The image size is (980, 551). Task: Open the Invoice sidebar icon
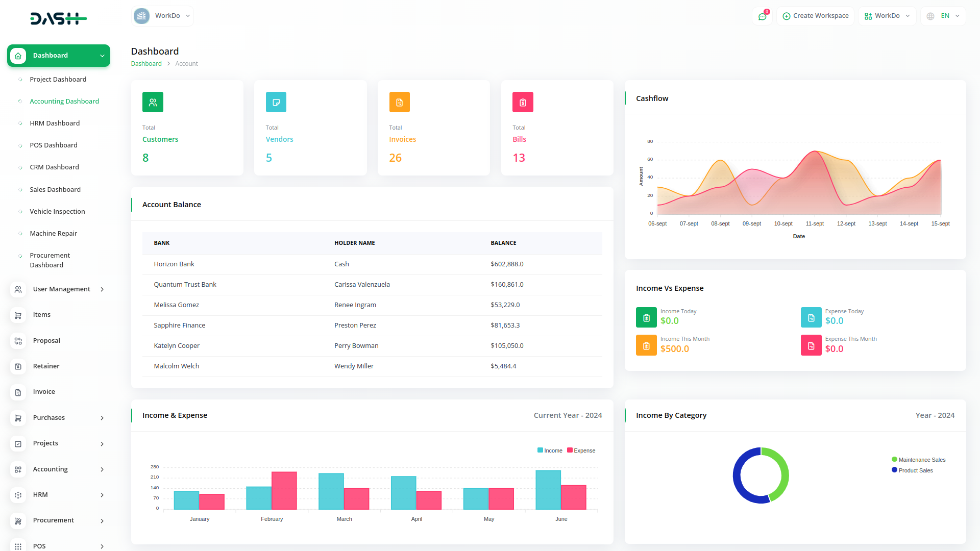[x=18, y=392]
